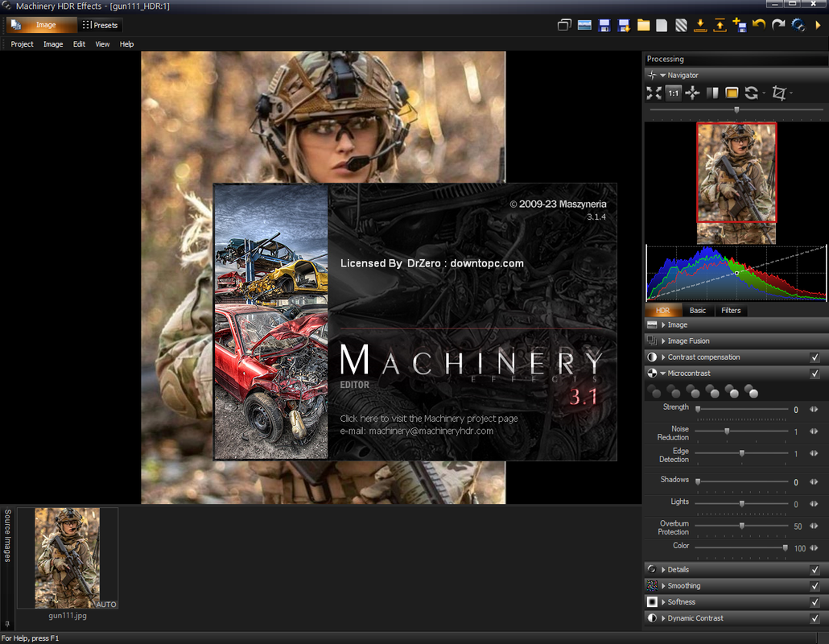Click the plus-with-floppy preset icon
Viewport: 829px width, 644px height.
(x=739, y=25)
